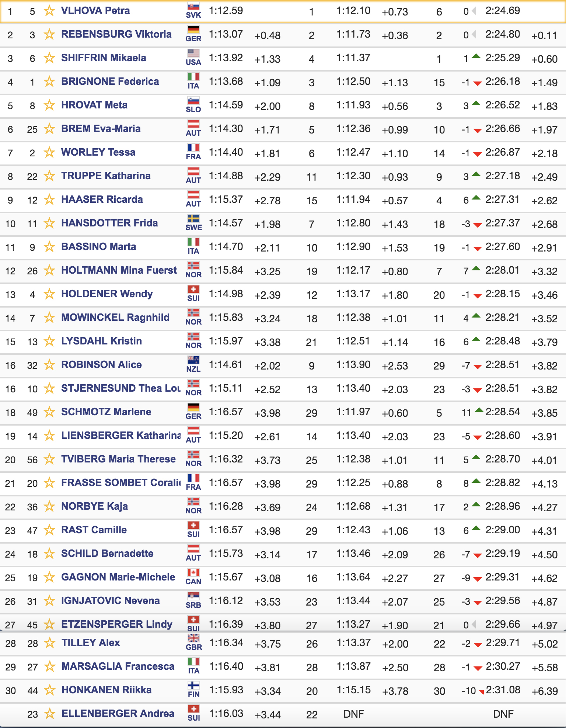Click the AUT flag for BREM Eva-Maria
The width and height of the screenshot is (566, 728).
click(x=193, y=124)
